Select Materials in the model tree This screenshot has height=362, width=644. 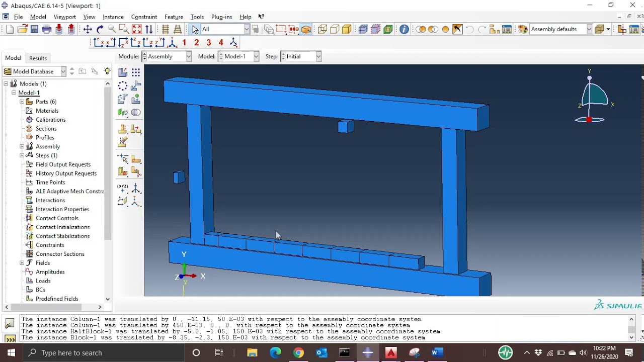(x=47, y=111)
